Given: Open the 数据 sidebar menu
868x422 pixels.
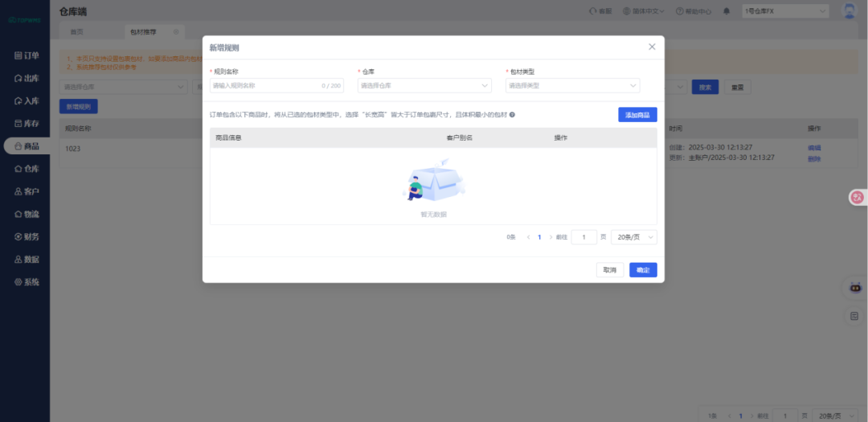Looking at the screenshot, I should (27, 259).
